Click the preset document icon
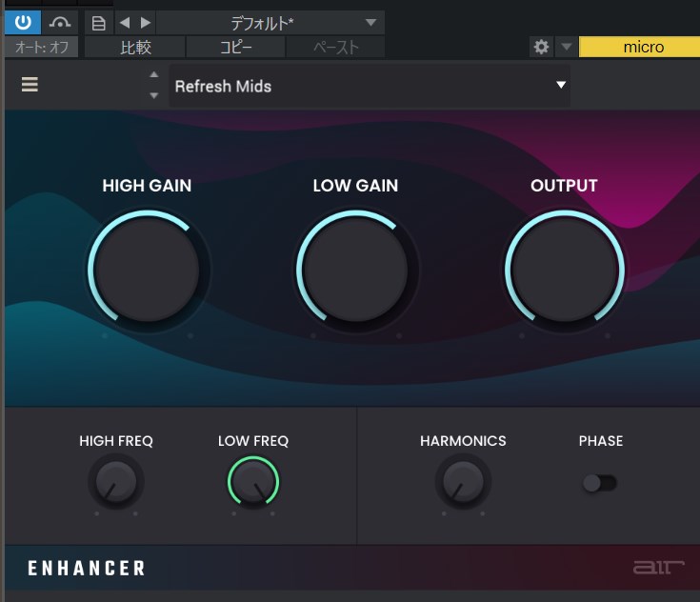Viewport: 700px width, 602px height. pyautogui.click(x=99, y=23)
